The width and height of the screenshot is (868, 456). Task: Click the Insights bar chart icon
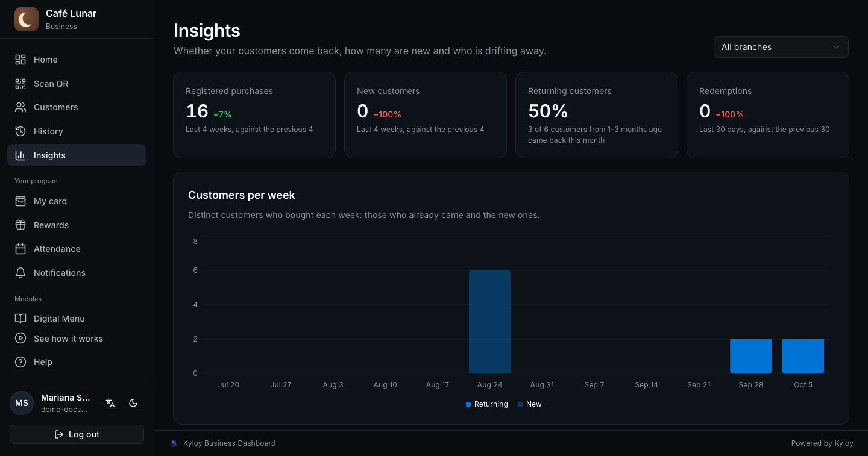pos(20,155)
